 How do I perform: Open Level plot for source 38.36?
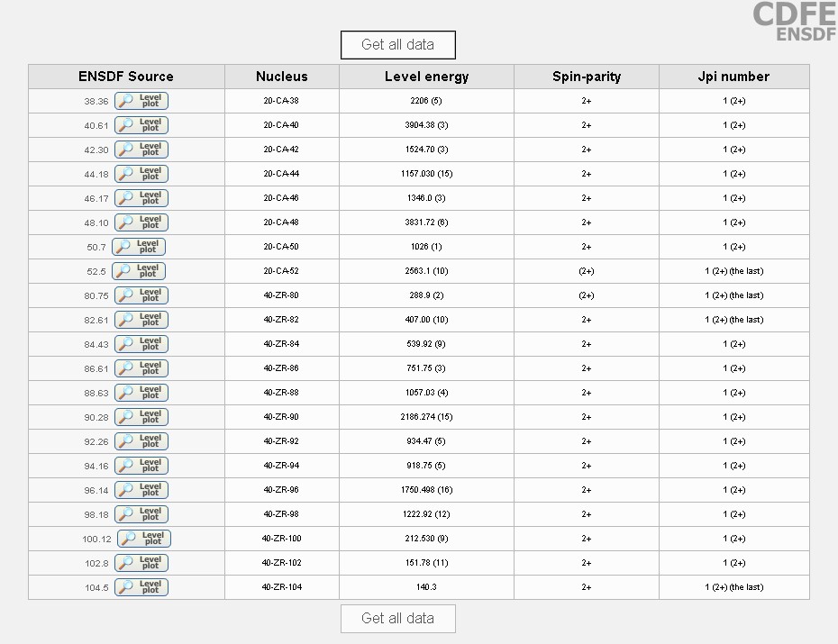141,101
